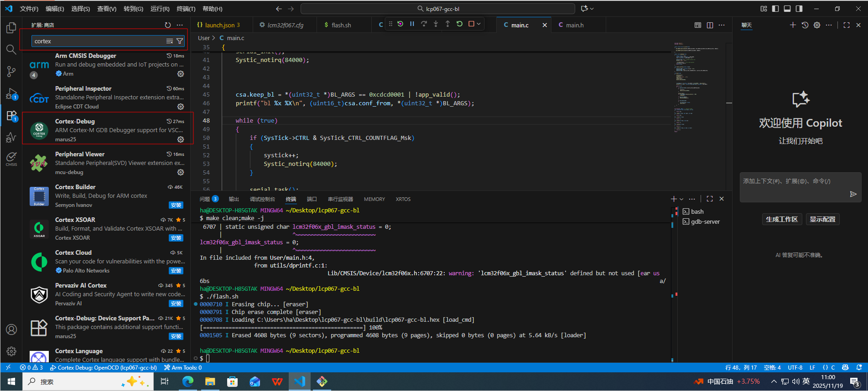868x391 pixels.
Task: Refresh the extensions marketplace list
Action: (x=167, y=25)
